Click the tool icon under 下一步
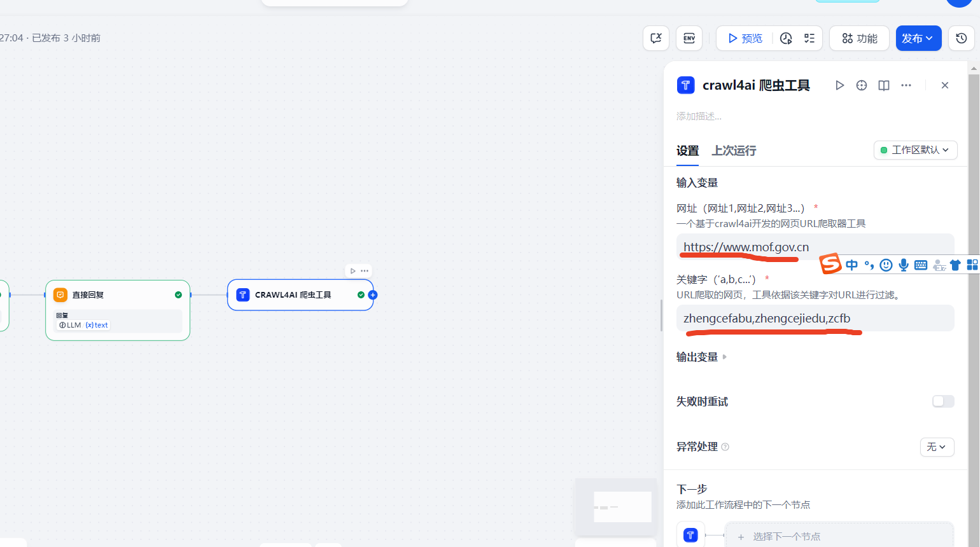Image resolution: width=980 pixels, height=547 pixels. click(x=690, y=536)
